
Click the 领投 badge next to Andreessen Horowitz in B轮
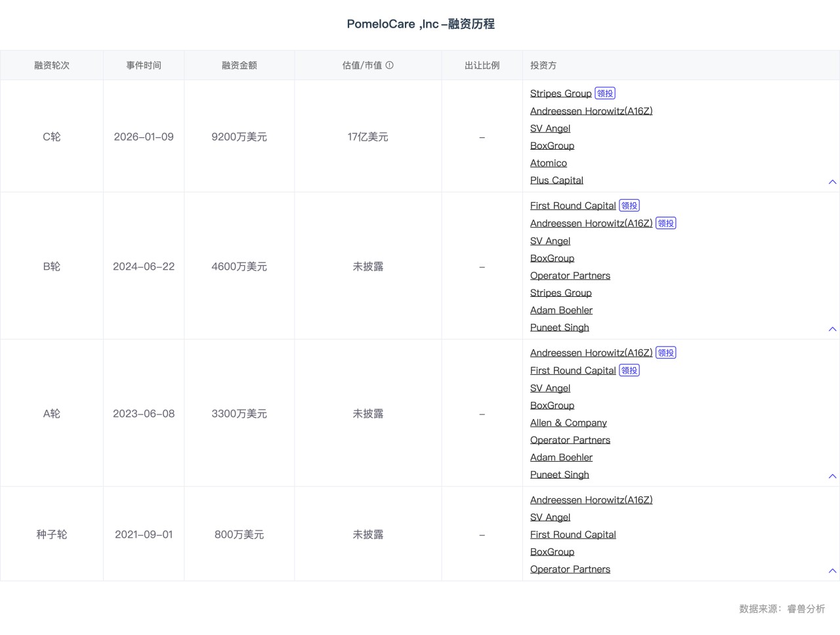[x=666, y=223]
